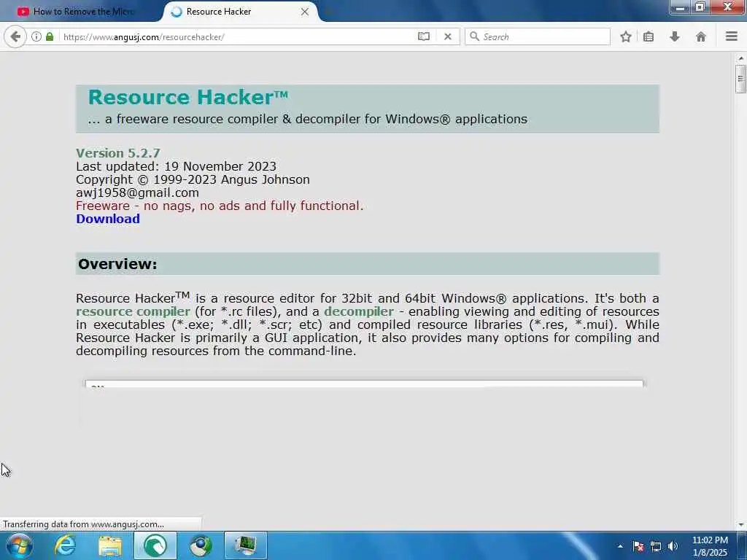The height and width of the screenshot is (560, 747).
Task: Launch Internet Explorer from the taskbar
Action: coord(64,545)
